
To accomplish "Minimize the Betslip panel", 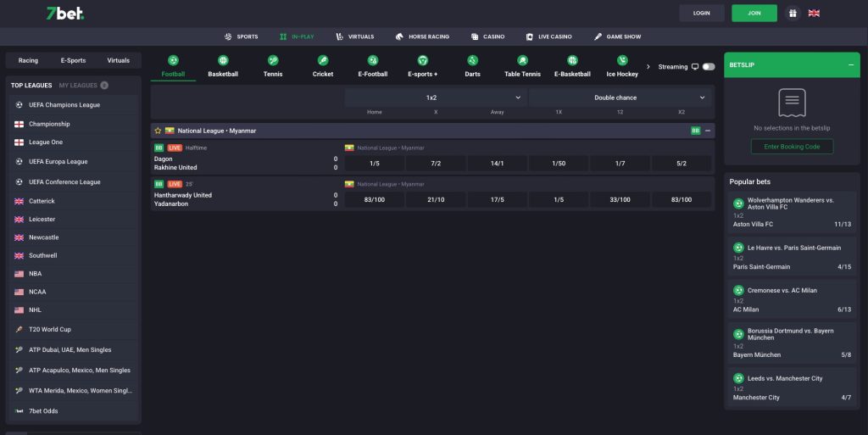I will tap(851, 65).
